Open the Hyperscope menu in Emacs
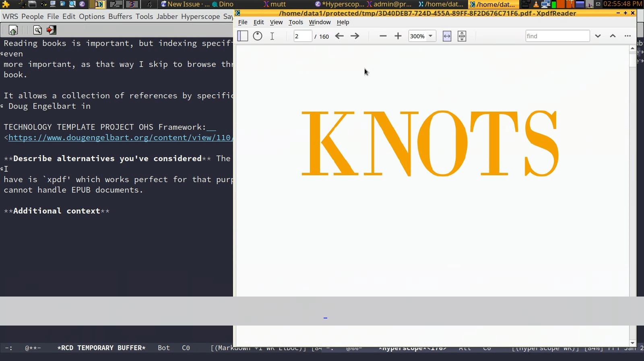The height and width of the screenshot is (361, 644). click(x=200, y=17)
